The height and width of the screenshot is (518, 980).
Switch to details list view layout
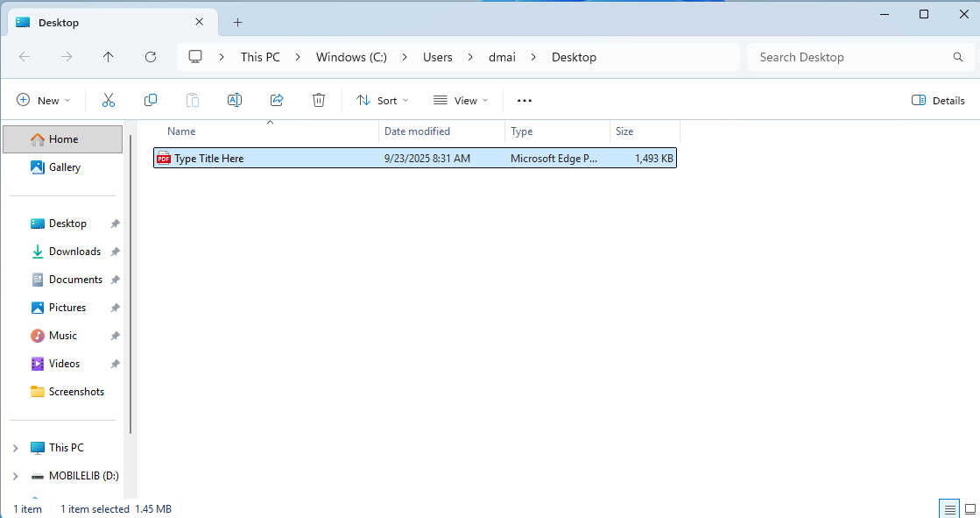pyautogui.click(x=949, y=508)
